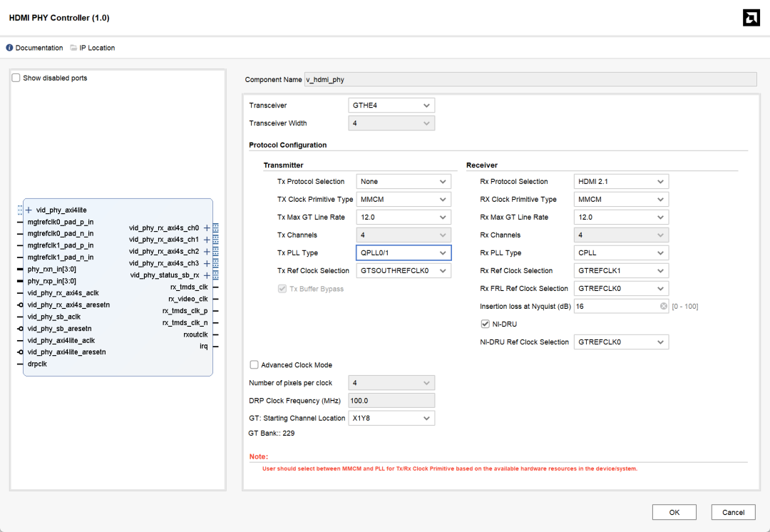
Task: Enable Show disabled ports checkbox
Action: point(16,78)
